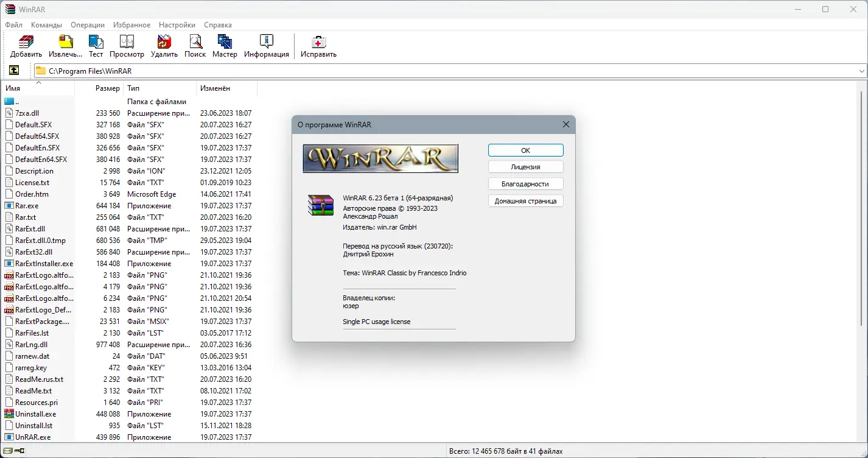The image size is (868, 458).
Task: Open the Операции menu
Action: pyautogui.click(x=88, y=25)
